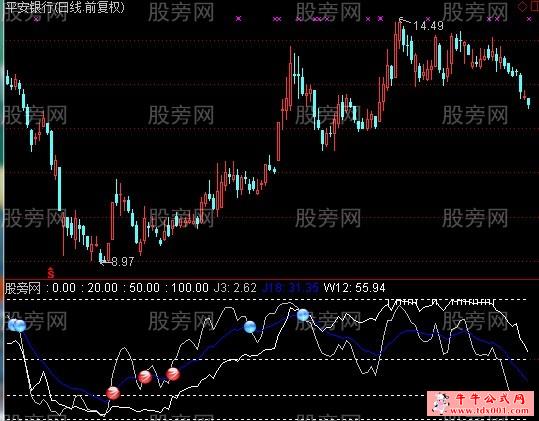Click the 50.00 parameter in the indicator header
The image size is (539, 421).
[144, 288]
